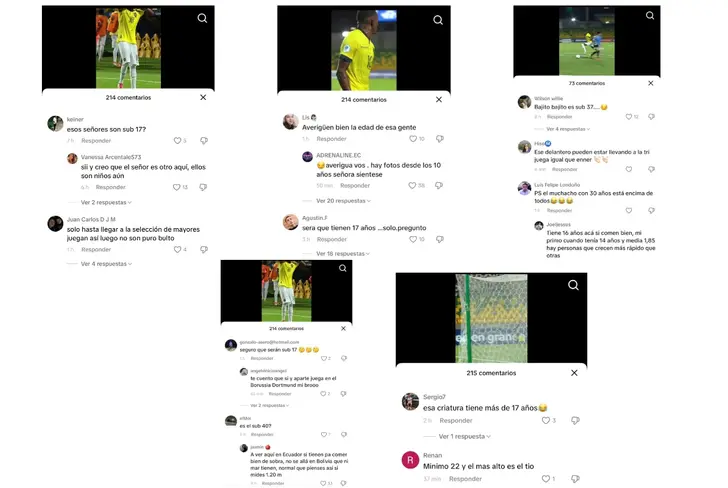Expand 'Ver 1 respuesta' under Sergio7

[464, 436]
